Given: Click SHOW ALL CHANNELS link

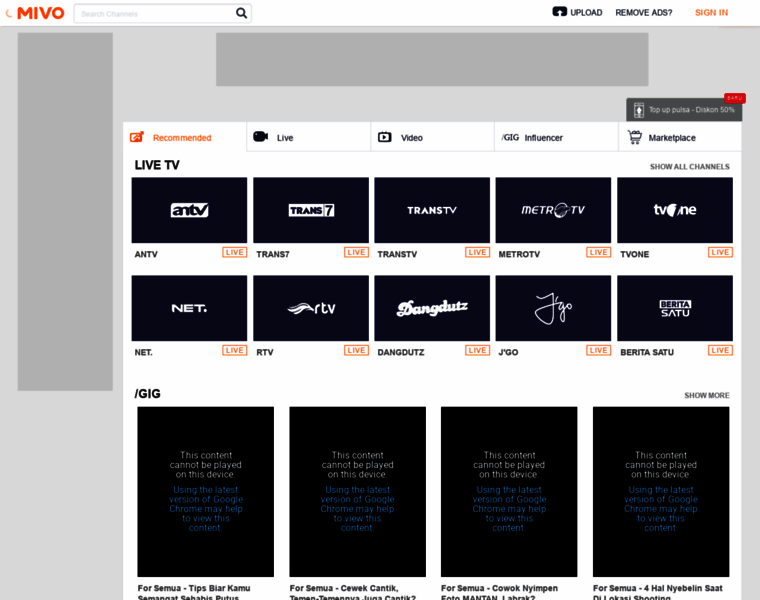Looking at the screenshot, I should tap(689, 167).
